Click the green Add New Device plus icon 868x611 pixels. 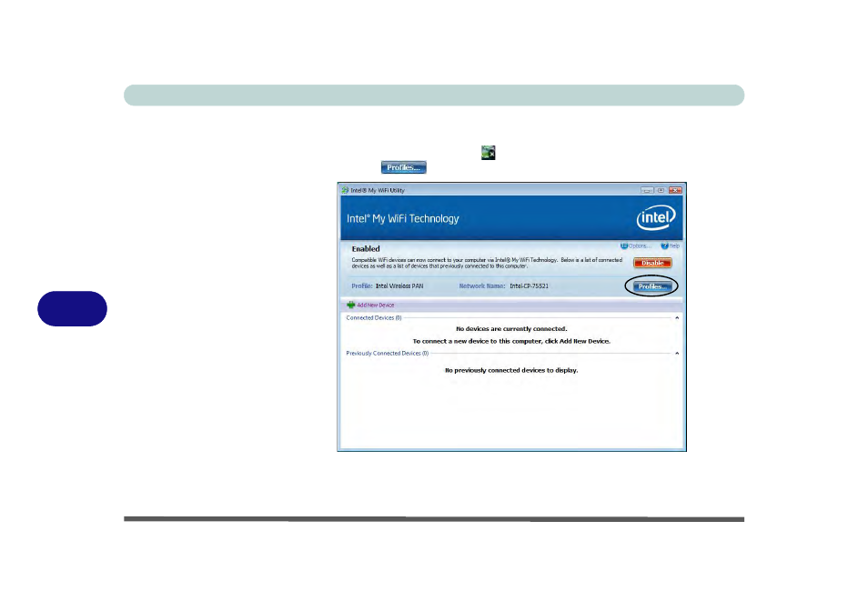[x=350, y=305]
